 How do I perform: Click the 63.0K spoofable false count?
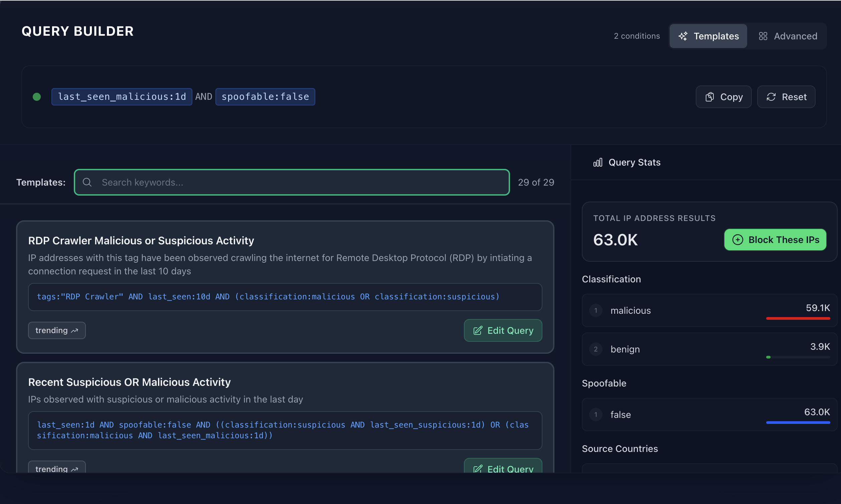pos(817,412)
